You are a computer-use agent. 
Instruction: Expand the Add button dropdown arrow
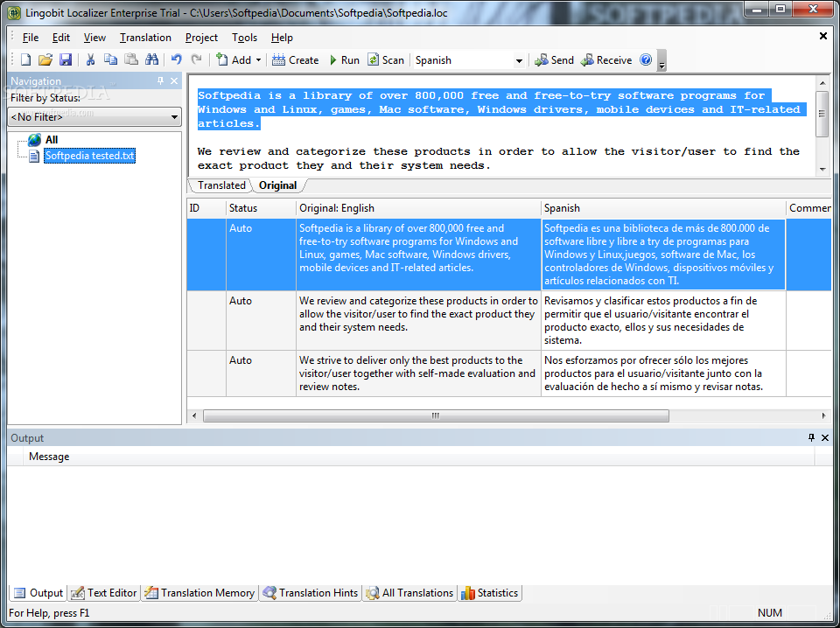pos(258,60)
